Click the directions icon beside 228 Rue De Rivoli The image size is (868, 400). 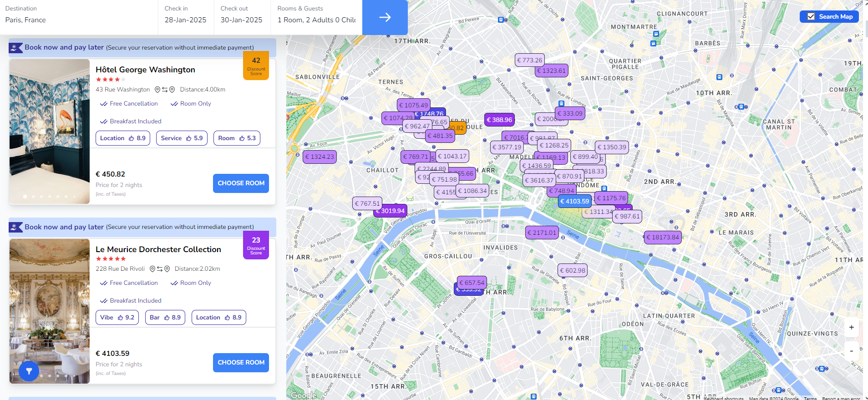tap(160, 269)
